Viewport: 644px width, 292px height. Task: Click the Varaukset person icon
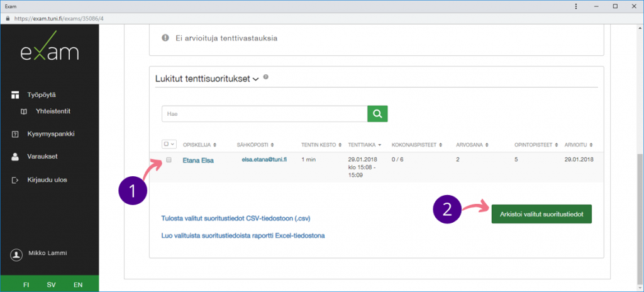[16, 157]
